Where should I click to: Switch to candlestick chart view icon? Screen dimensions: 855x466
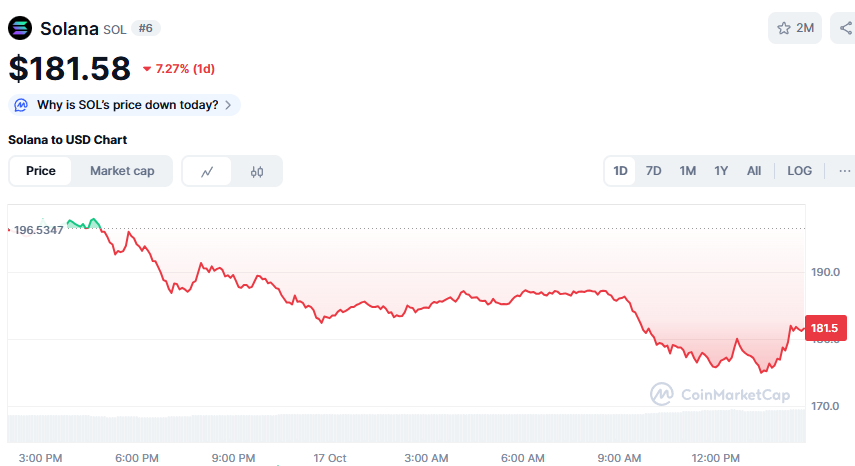tap(257, 171)
